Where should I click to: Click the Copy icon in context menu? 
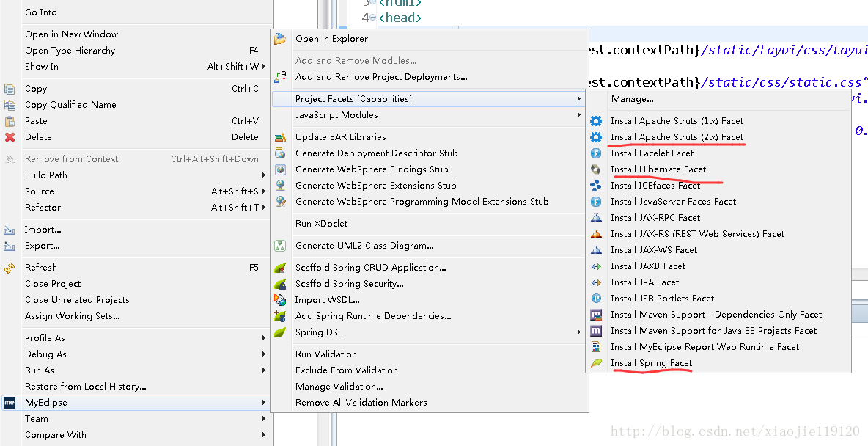tap(10, 89)
